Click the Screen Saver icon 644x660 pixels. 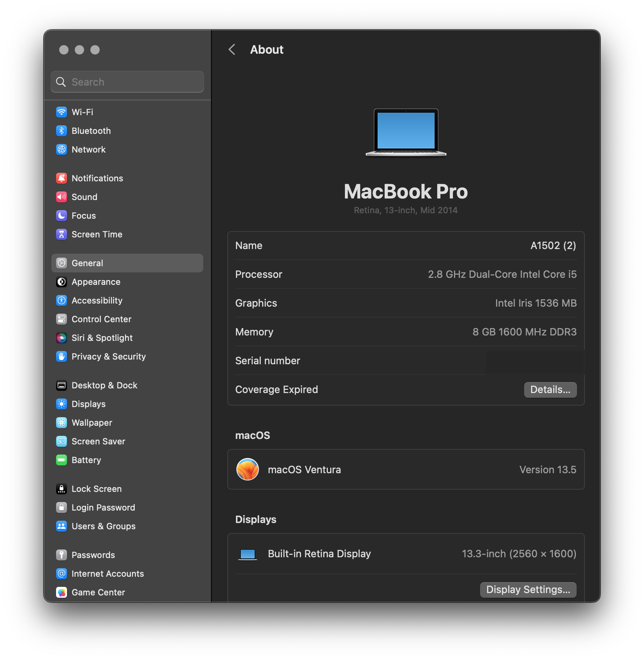[62, 441]
